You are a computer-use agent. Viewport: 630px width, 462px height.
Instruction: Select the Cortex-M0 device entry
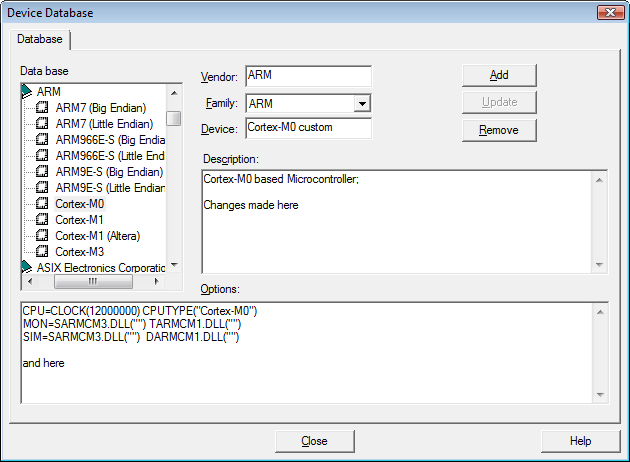[80, 204]
